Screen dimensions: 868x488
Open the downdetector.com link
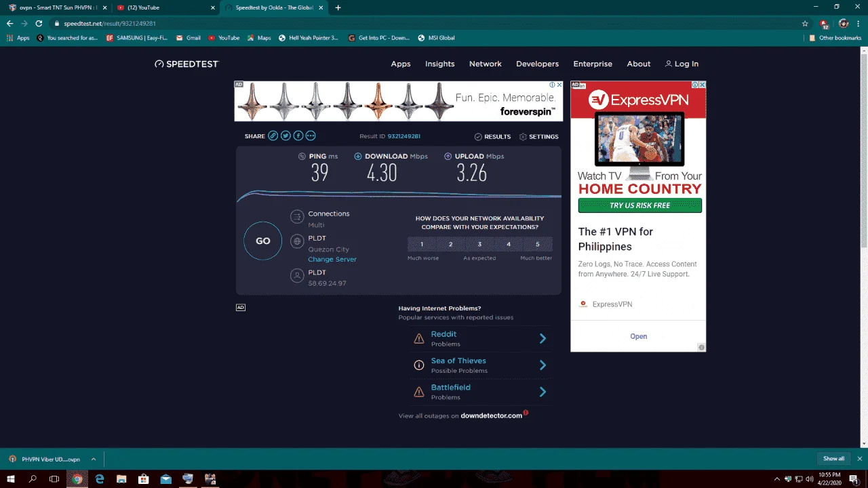[x=492, y=415]
